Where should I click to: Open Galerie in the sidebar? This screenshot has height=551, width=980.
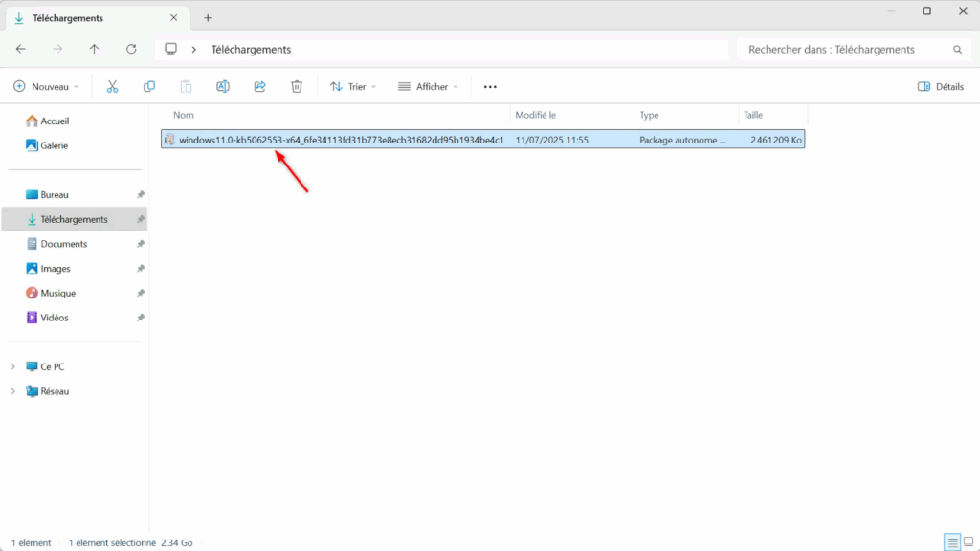[47, 145]
